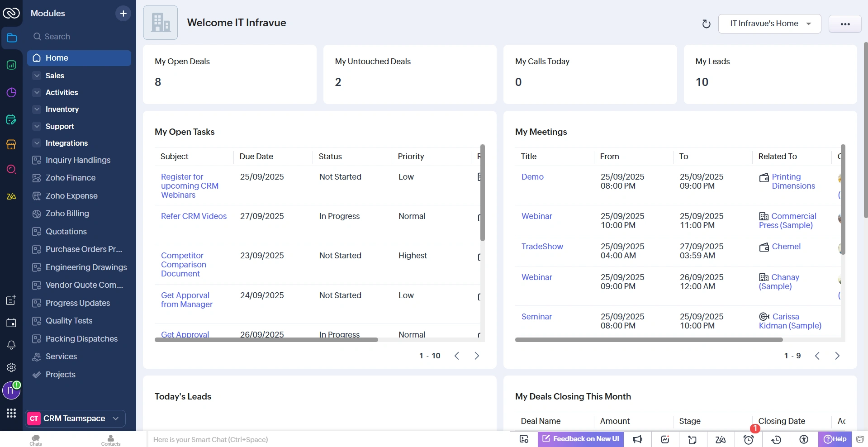Viewport: 868px width, 447px height.
Task: Click the settings gear in the sidebar
Action: pos(11,367)
